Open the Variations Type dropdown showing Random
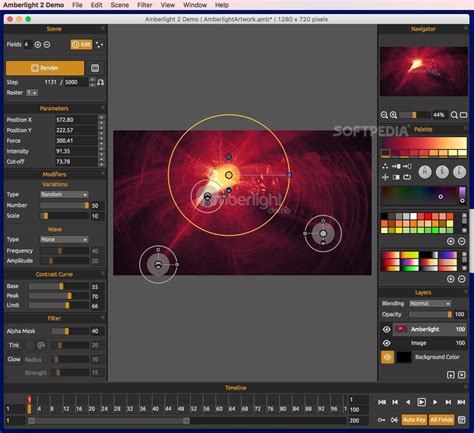 click(64, 194)
